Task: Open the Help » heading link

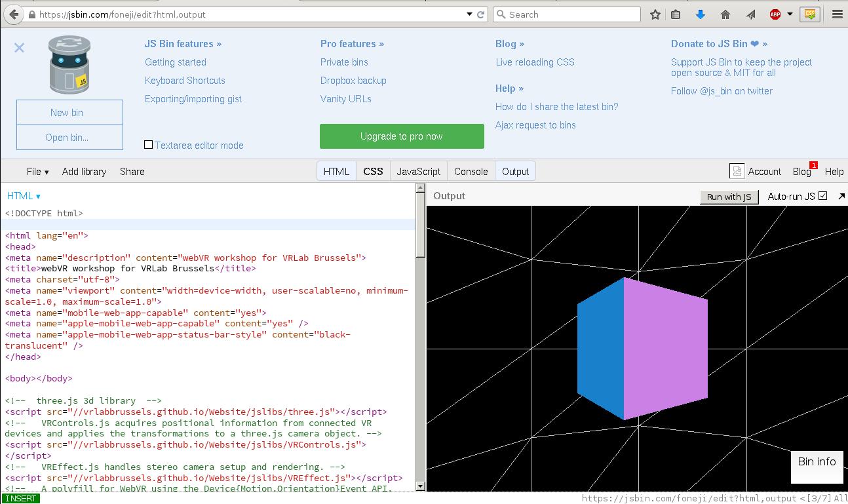Action: click(x=509, y=88)
